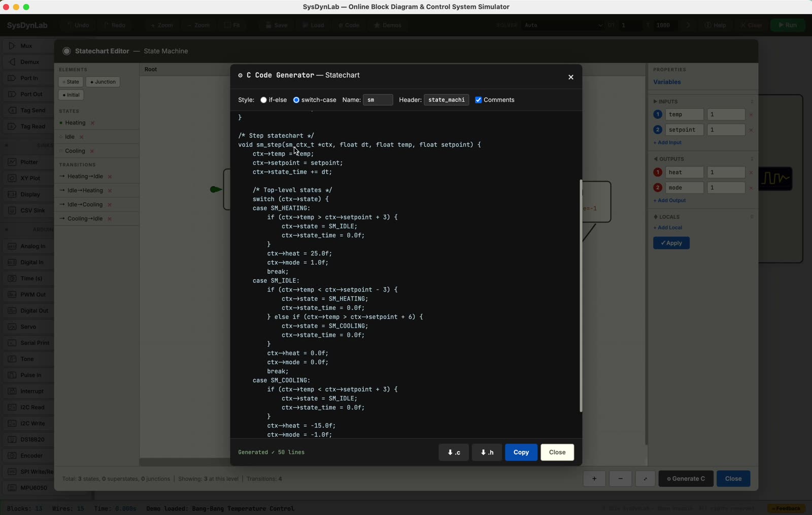Choose the switch-case code style
The width and height of the screenshot is (812, 515).
pyautogui.click(x=296, y=100)
